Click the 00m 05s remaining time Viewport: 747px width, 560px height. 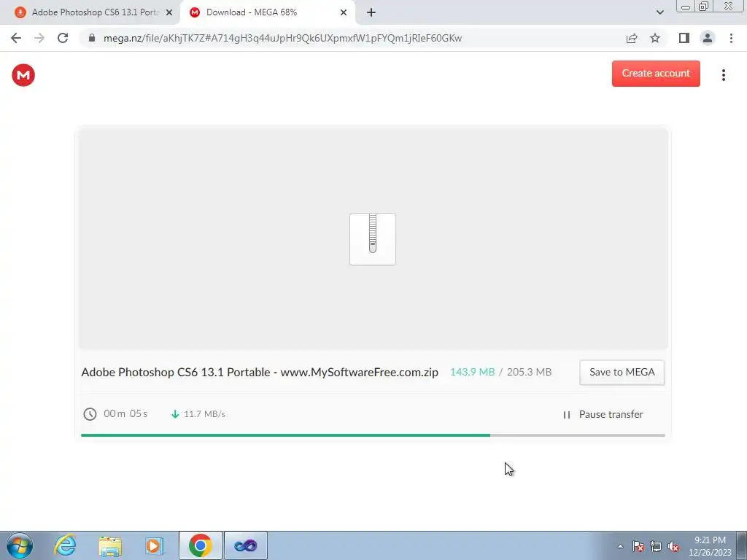125,414
